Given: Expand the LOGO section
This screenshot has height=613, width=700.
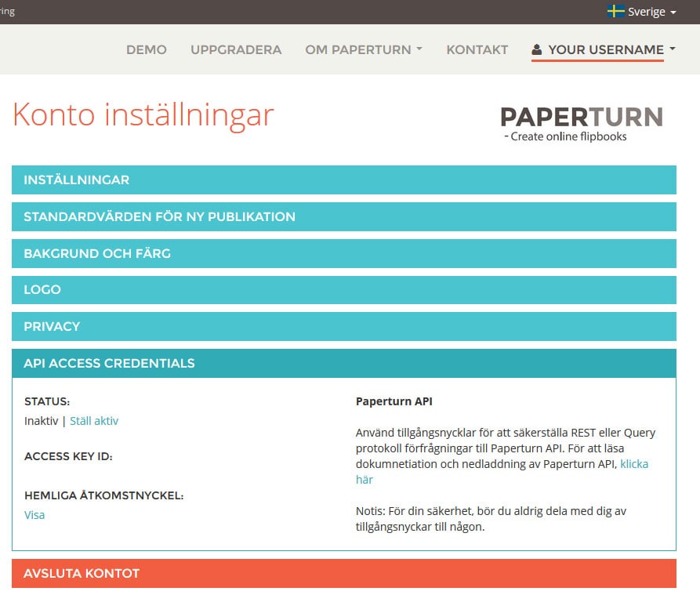Looking at the screenshot, I should (344, 290).
